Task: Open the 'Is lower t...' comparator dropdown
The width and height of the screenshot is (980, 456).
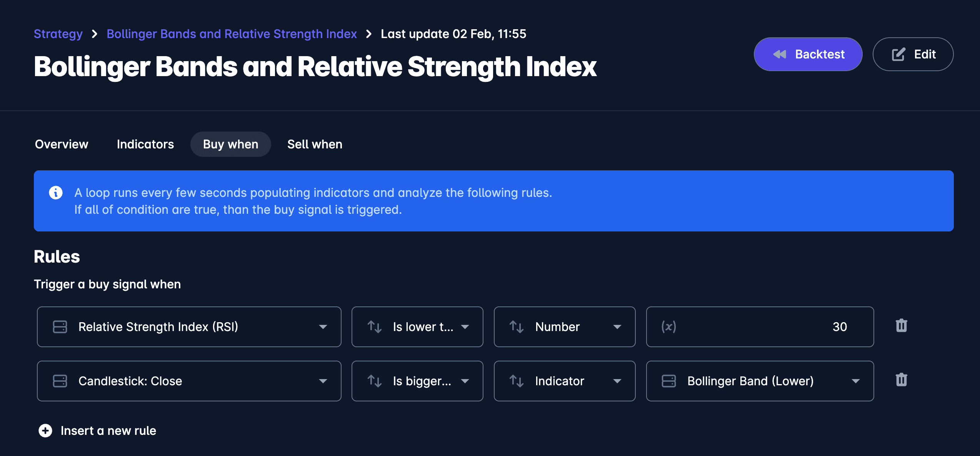Action: coord(417,327)
